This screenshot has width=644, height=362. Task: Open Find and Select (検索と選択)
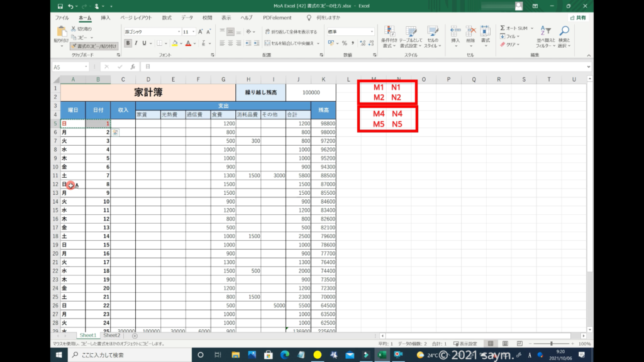[x=564, y=36]
